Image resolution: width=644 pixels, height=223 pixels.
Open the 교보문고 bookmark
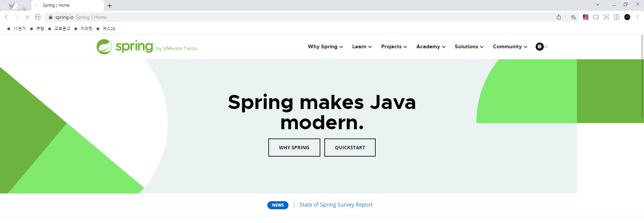[59, 29]
